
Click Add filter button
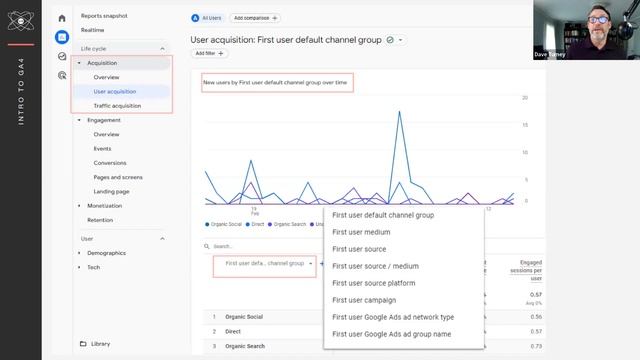coord(209,53)
